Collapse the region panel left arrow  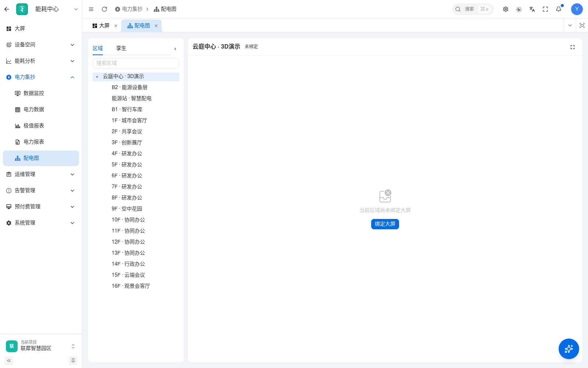pos(175,49)
